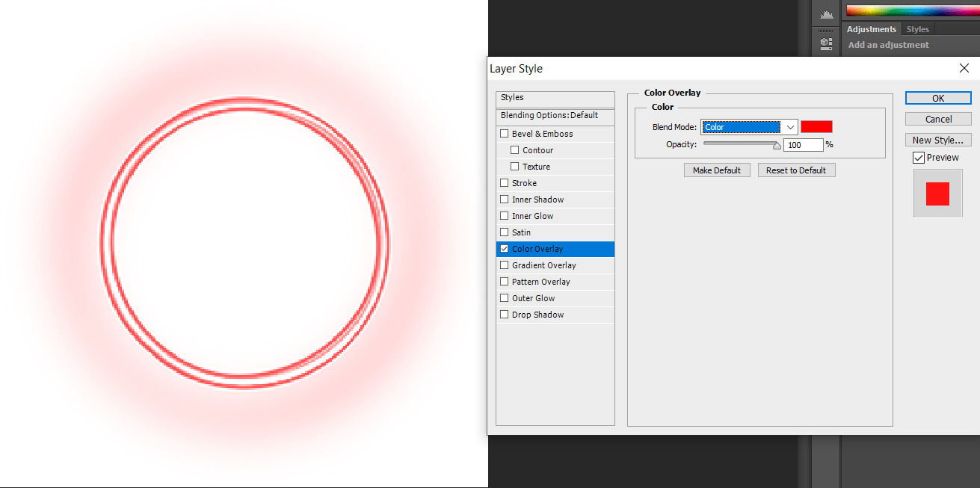Click the New Style button
This screenshot has width=980, height=488.
click(x=937, y=139)
